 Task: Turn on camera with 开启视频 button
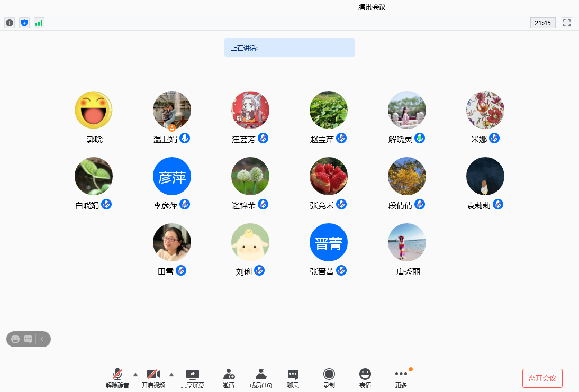tap(153, 378)
